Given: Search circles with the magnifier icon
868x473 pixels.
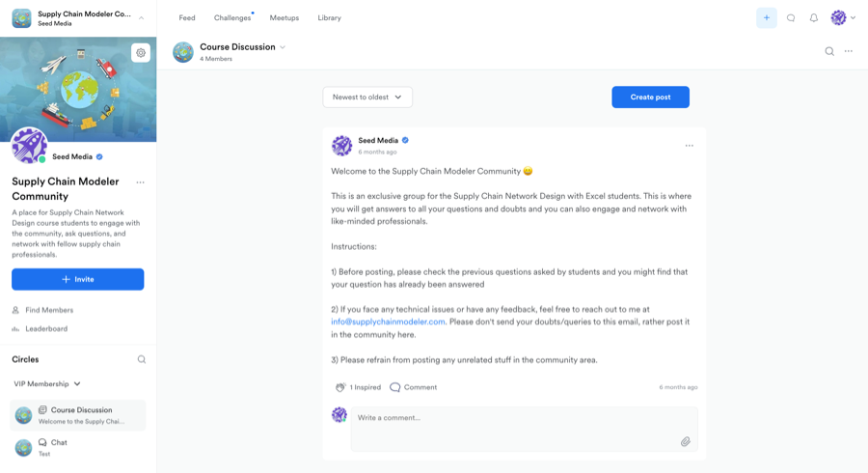Looking at the screenshot, I should (x=142, y=359).
